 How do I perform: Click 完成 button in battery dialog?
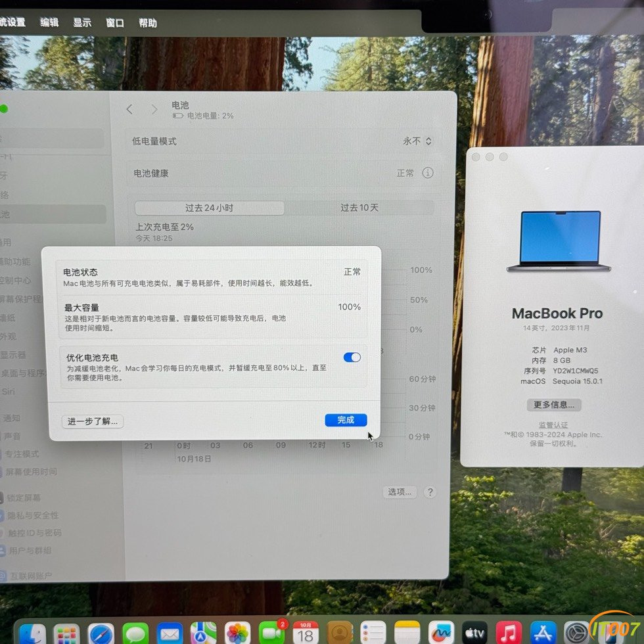click(x=346, y=420)
